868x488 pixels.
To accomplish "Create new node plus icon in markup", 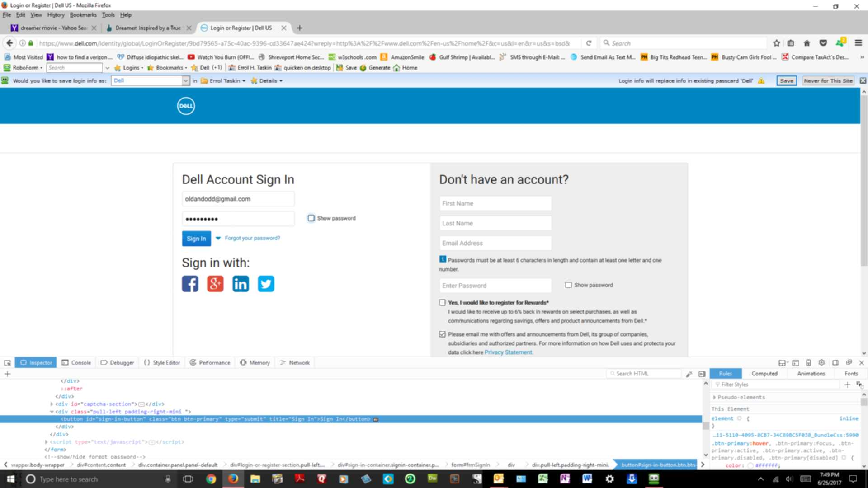I will pos(7,374).
